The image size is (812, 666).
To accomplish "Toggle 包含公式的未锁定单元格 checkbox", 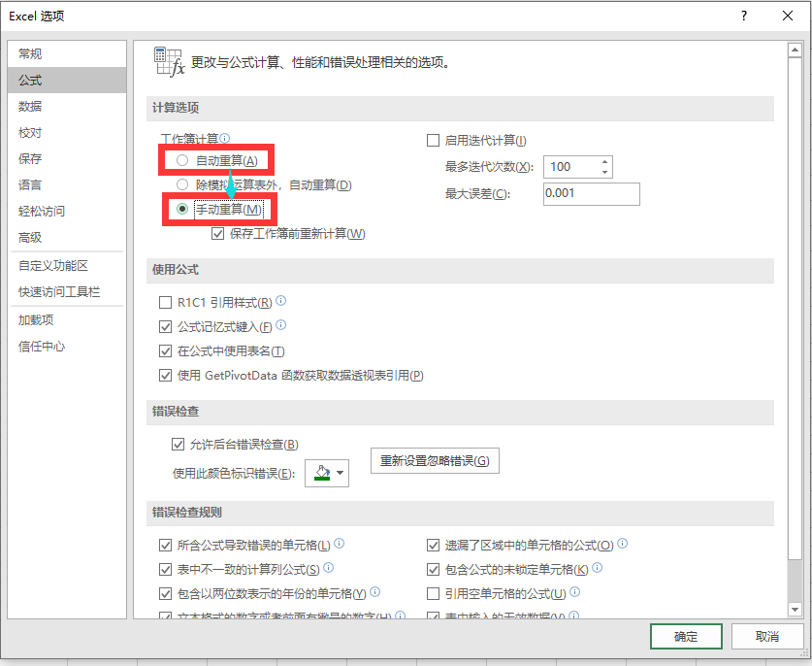I will (x=433, y=570).
